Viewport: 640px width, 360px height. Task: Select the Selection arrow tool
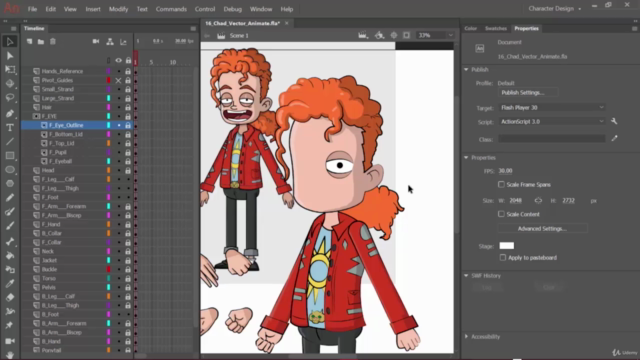[10, 42]
